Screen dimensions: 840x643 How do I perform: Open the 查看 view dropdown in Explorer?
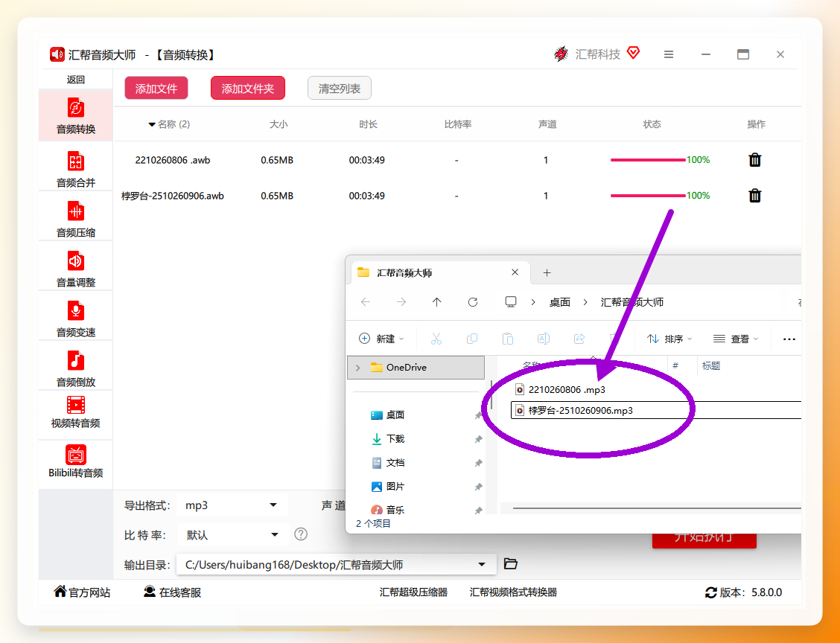[x=736, y=339]
